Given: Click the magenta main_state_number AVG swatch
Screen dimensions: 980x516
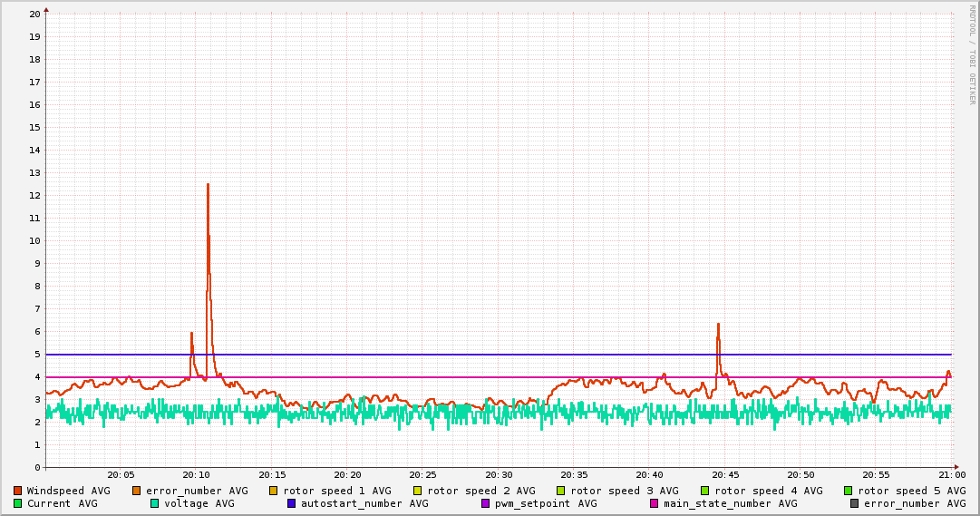Looking at the screenshot, I should point(655,503).
